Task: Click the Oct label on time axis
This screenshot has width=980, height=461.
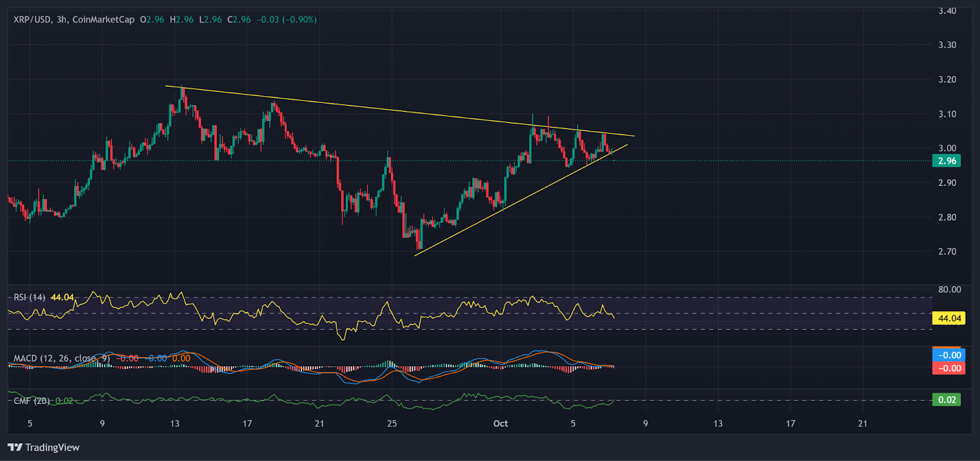Action: tap(500, 424)
